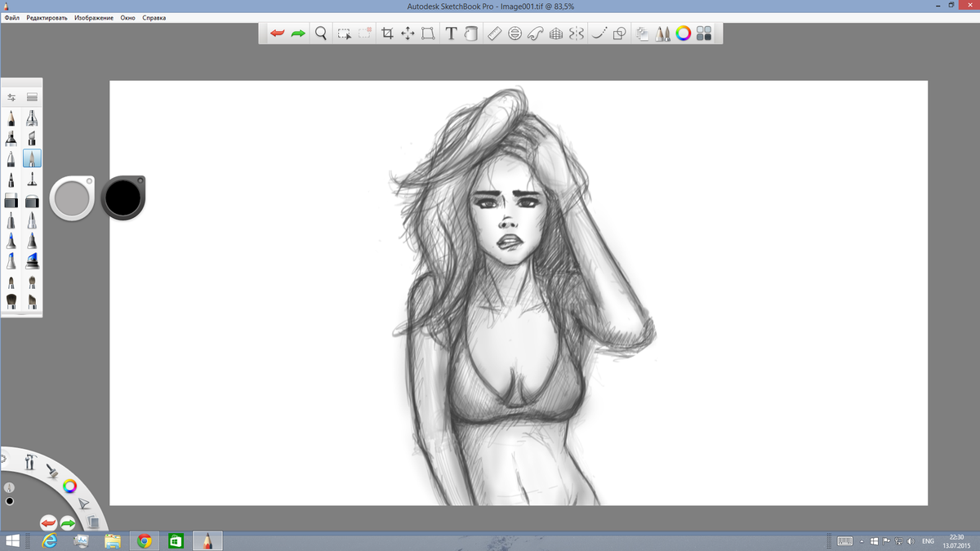The width and height of the screenshot is (980, 551).
Task: Click the red Undo arrow in top toolbar
Action: coord(278,33)
